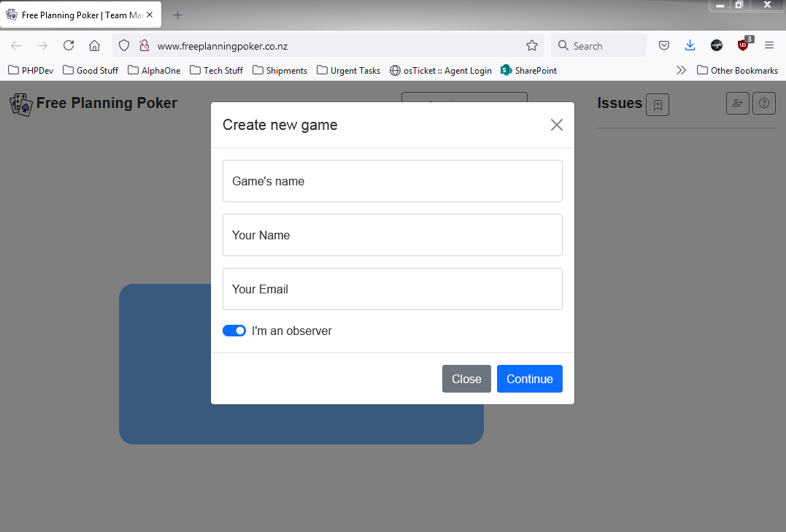
Task: Open the Pocket save icon
Action: click(664, 46)
